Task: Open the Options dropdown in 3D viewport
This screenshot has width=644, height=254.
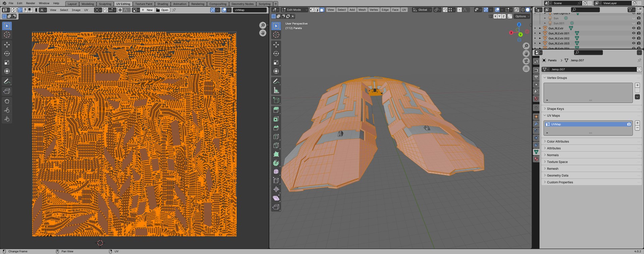Action: [522, 16]
